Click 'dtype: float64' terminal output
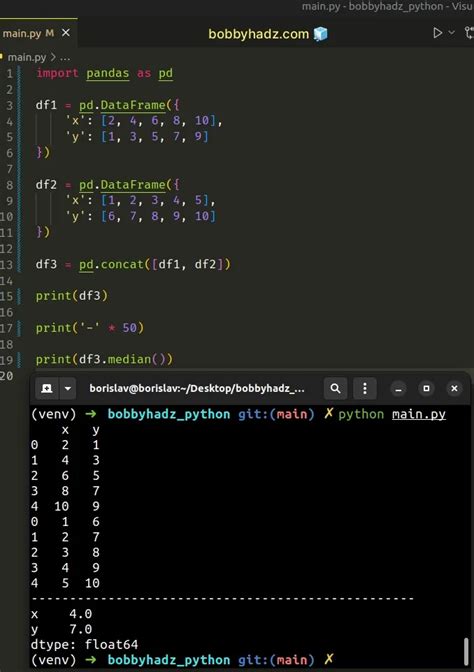 (x=84, y=644)
